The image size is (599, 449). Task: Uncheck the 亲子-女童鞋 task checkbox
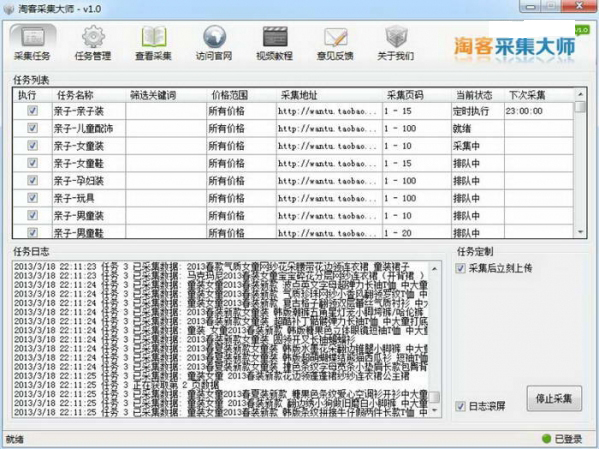[x=32, y=163]
